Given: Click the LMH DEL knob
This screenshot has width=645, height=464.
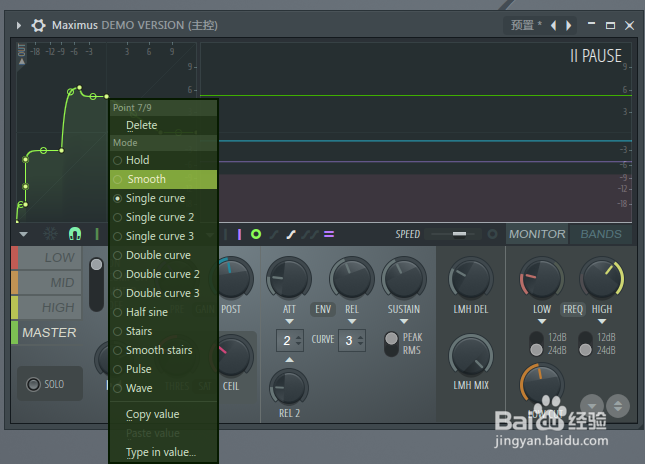Looking at the screenshot, I should coord(471,278).
